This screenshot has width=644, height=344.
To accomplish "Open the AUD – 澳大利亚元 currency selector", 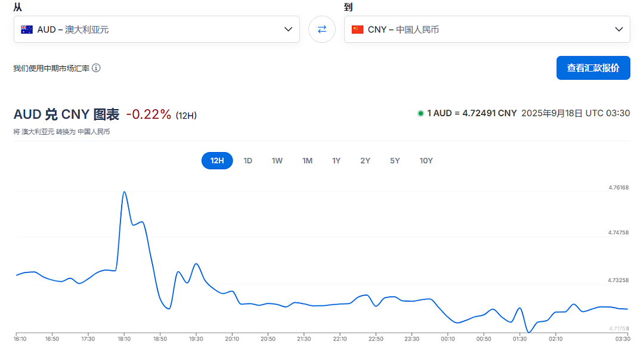I will pyautogui.click(x=156, y=29).
